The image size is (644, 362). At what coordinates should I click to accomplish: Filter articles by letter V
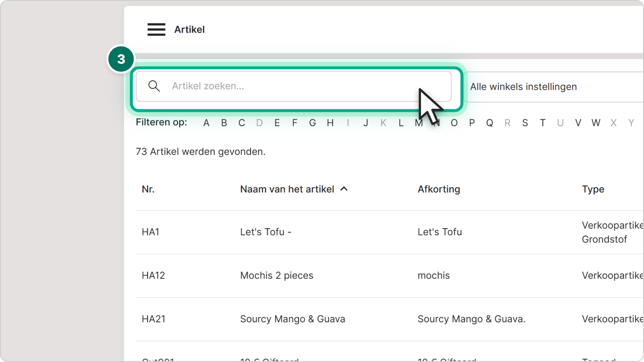[578, 123]
